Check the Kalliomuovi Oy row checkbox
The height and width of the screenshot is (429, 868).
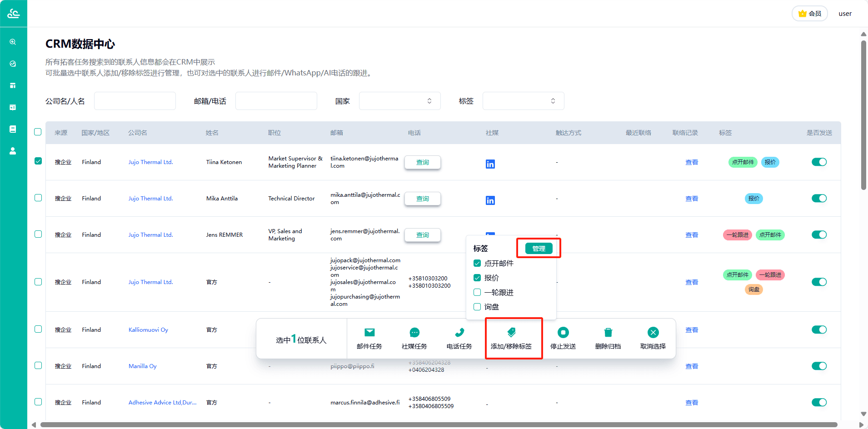[38, 329]
